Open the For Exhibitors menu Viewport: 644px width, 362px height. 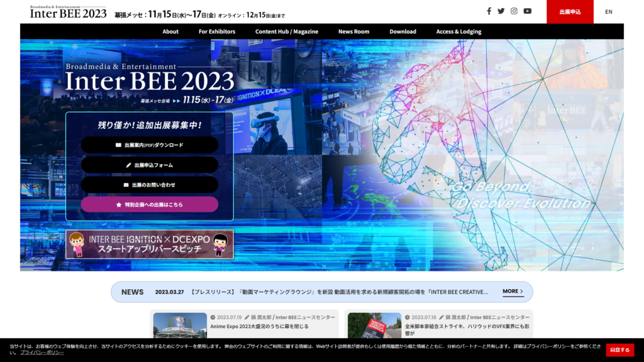(x=217, y=31)
